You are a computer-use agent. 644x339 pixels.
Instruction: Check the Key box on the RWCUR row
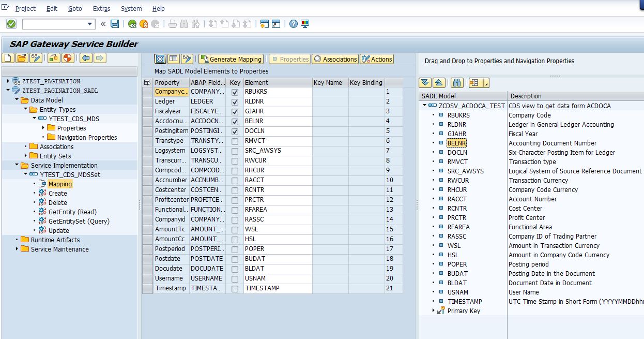(x=234, y=160)
